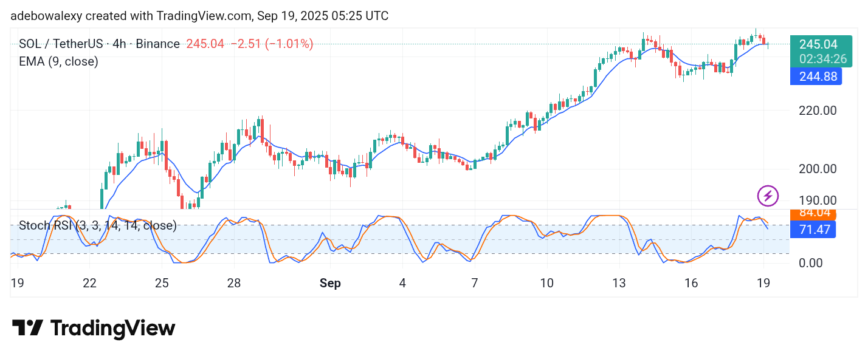Image resolution: width=868 pixels, height=359 pixels.
Task: Click the current price label 245.04
Action: 818,44
